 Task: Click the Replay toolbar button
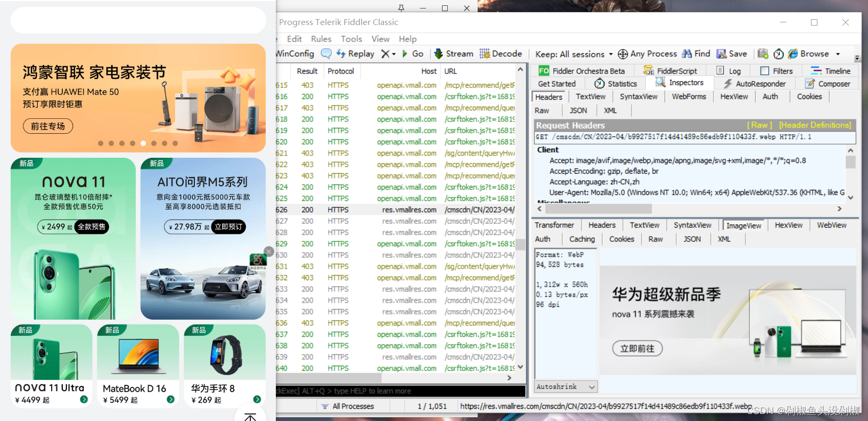tap(355, 54)
